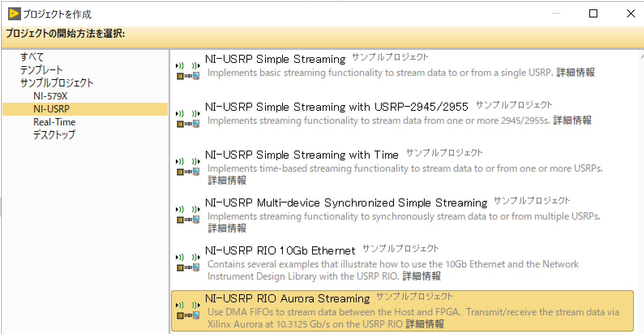Open 詳細情報 link for RIO 10Gb Ethernet
This screenshot has width=644, height=334.
421,276
